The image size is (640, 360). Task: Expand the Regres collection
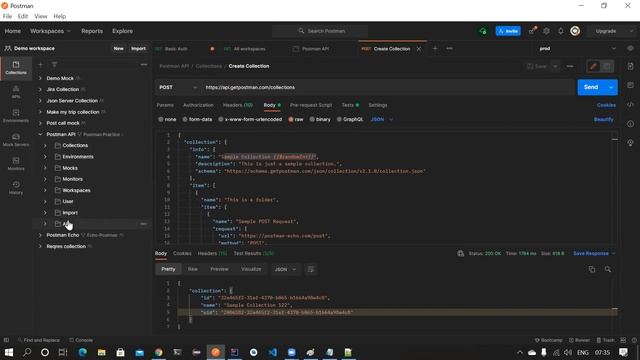[40, 247]
